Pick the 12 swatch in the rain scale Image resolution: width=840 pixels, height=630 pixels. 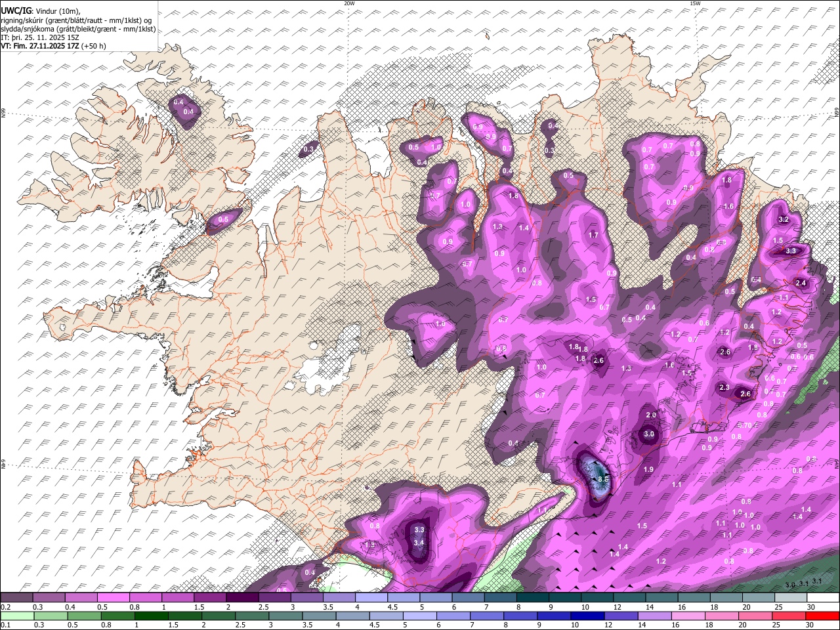tap(621, 616)
